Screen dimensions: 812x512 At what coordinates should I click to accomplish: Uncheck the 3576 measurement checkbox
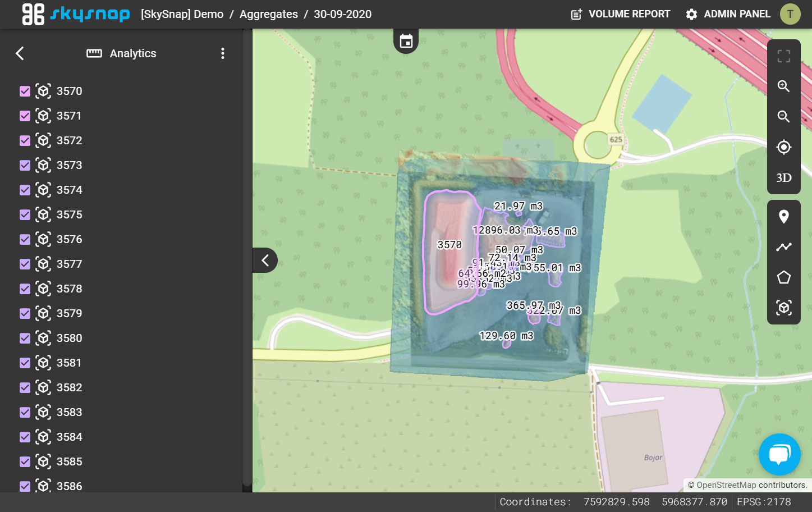(x=25, y=239)
